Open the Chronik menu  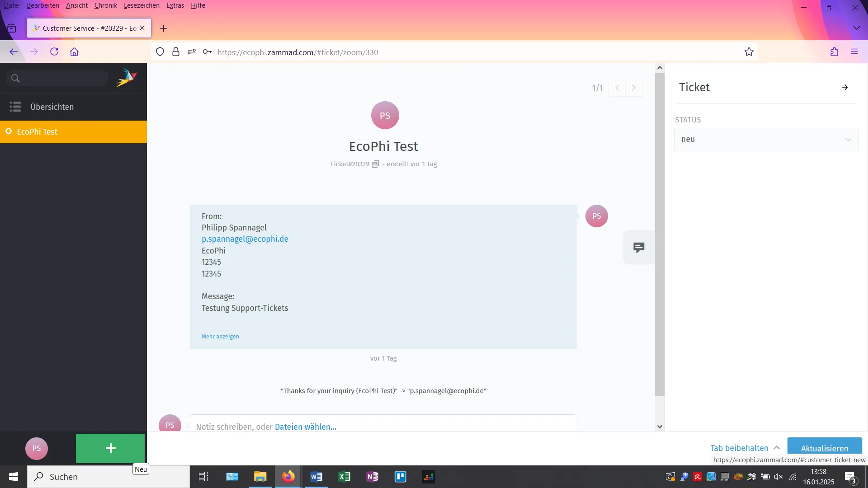pos(105,5)
